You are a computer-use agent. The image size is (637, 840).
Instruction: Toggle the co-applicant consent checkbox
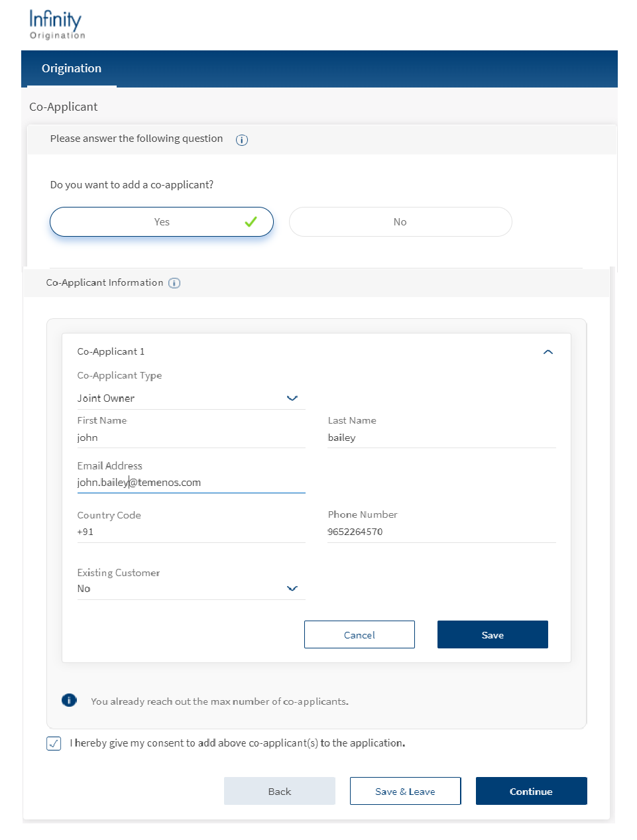[54, 743]
